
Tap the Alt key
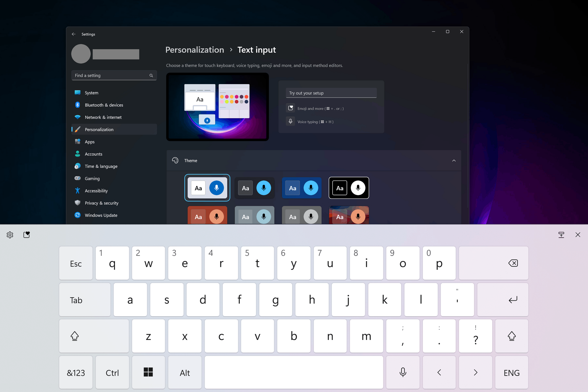(x=185, y=372)
